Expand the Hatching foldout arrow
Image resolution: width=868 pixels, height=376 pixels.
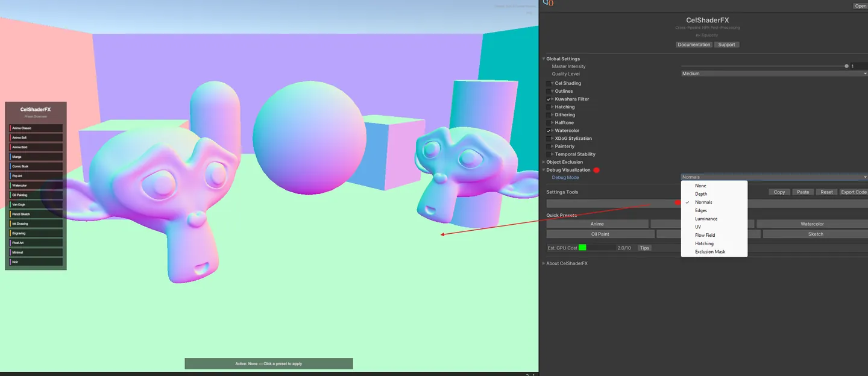click(553, 107)
